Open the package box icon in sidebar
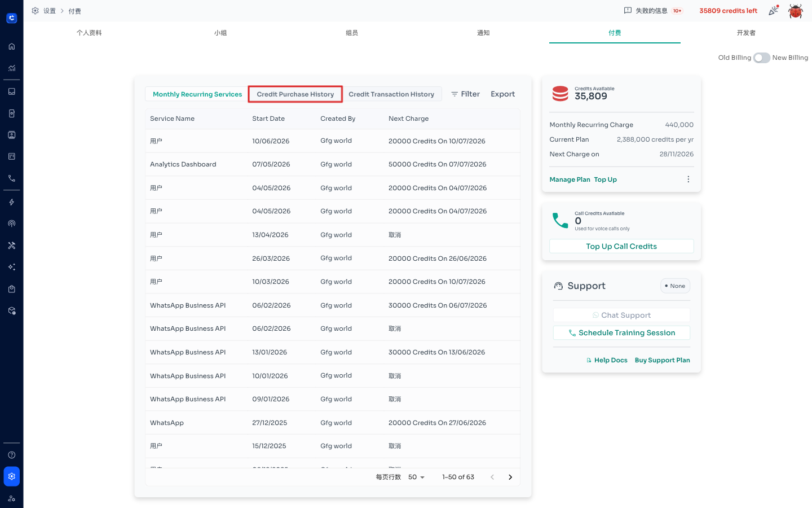Image resolution: width=812 pixels, height=508 pixels. coord(11,310)
